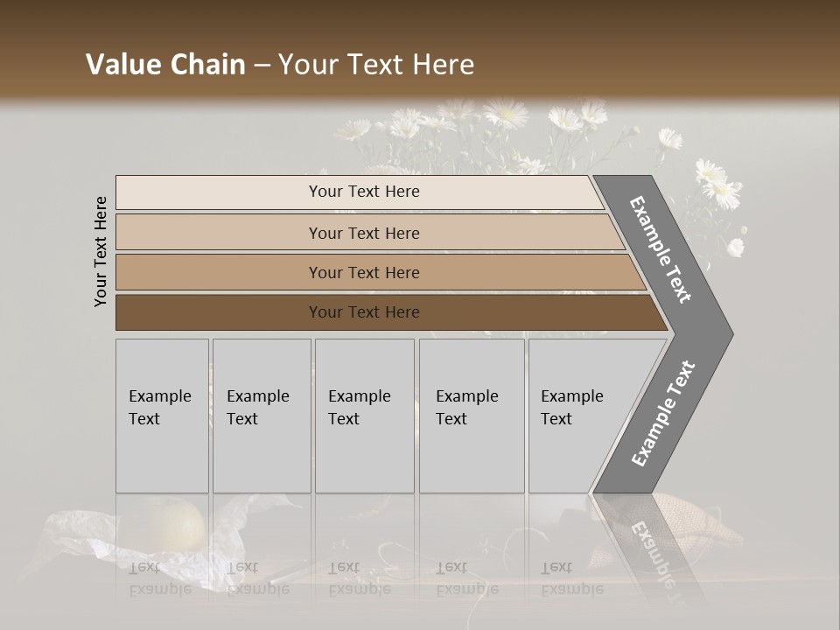Select the third gray 'Example Text' box

click(365, 416)
